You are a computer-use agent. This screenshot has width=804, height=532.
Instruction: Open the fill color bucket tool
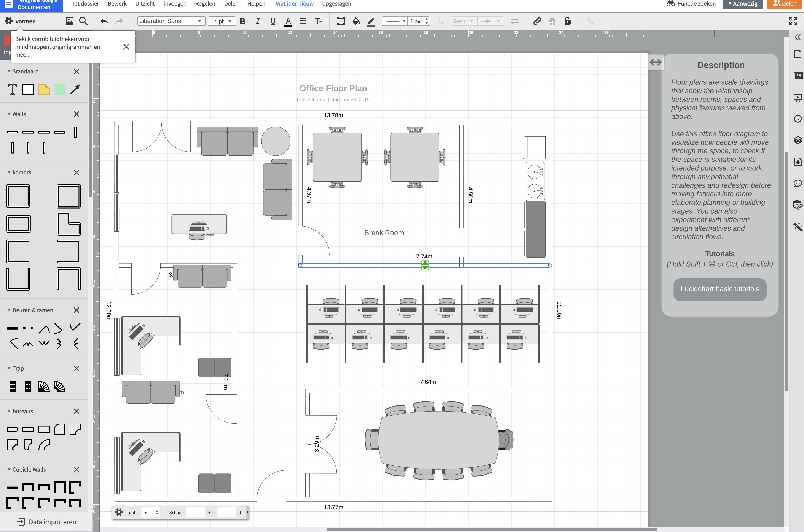click(x=356, y=21)
